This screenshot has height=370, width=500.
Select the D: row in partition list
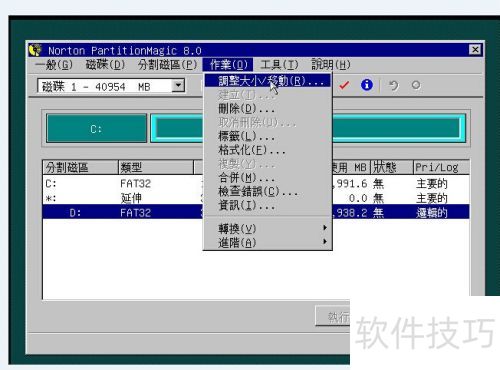(256, 213)
